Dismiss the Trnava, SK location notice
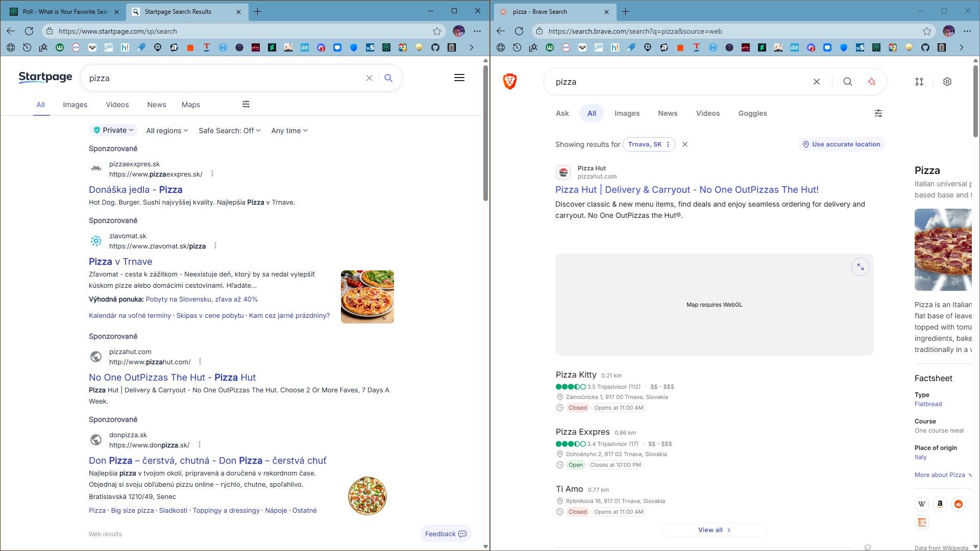This screenshot has width=980, height=551. [x=685, y=144]
